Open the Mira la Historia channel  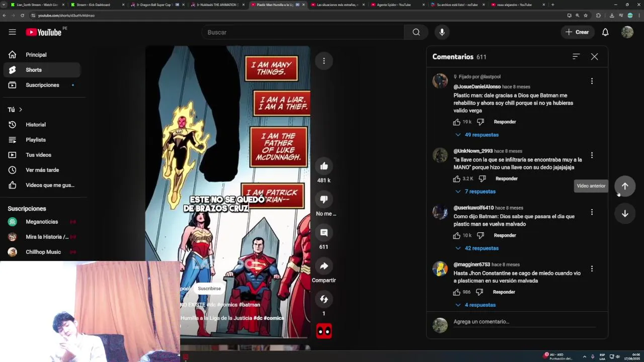click(42, 237)
